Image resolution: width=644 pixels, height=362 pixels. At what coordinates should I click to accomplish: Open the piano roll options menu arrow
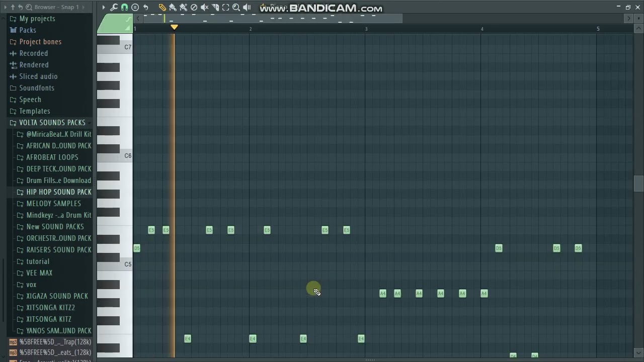coord(104,8)
